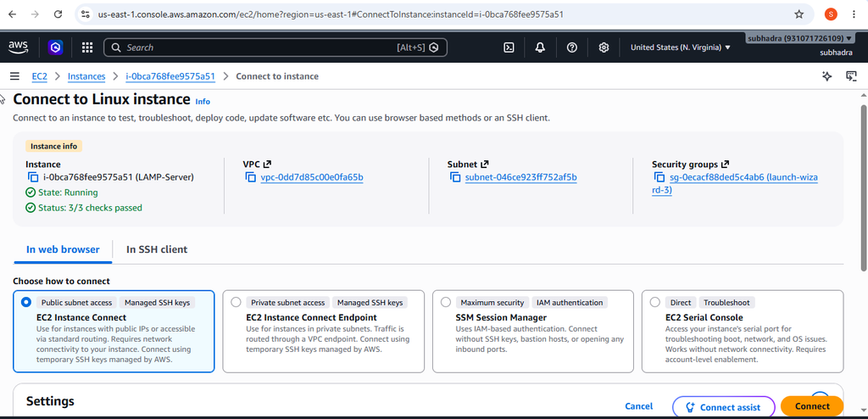Image resolution: width=868 pixels, height=419 pixels.
Task: Click the Settings section heading
Action: 50,400
